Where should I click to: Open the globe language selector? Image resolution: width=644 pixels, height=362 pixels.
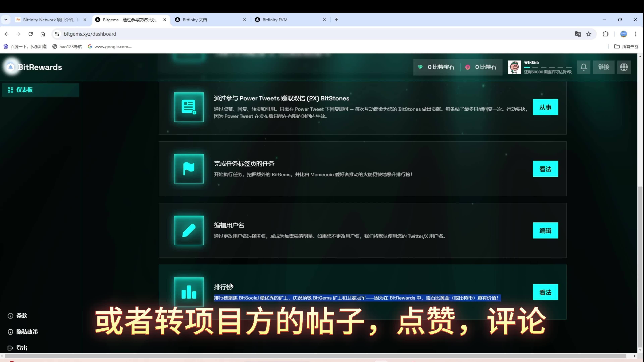tap(624, 67)
